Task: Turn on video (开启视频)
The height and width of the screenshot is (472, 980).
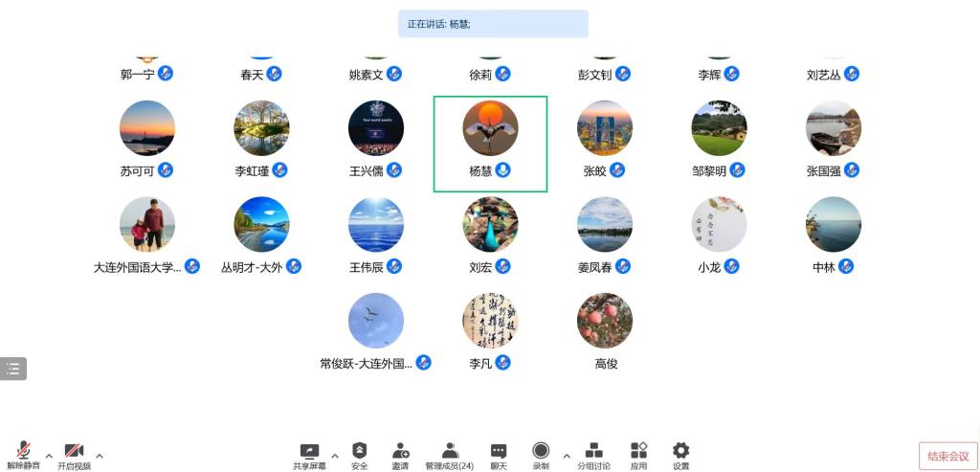Action: click(74, 450)
